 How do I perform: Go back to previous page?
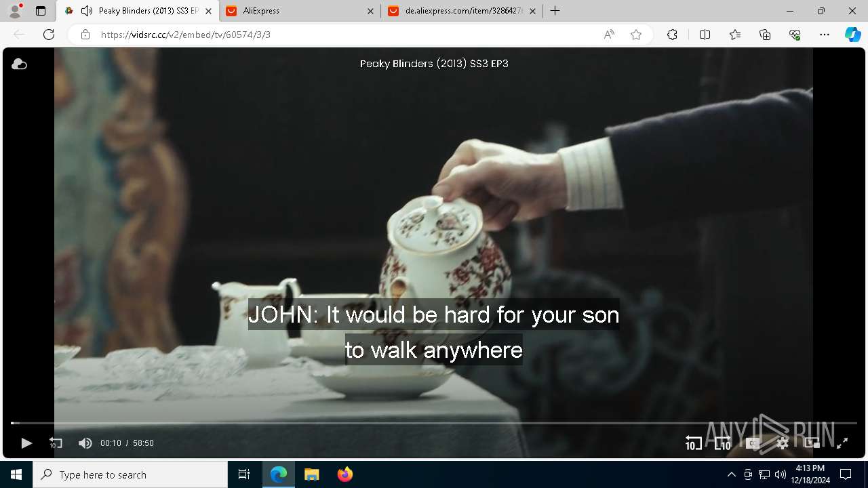point(19,35)
